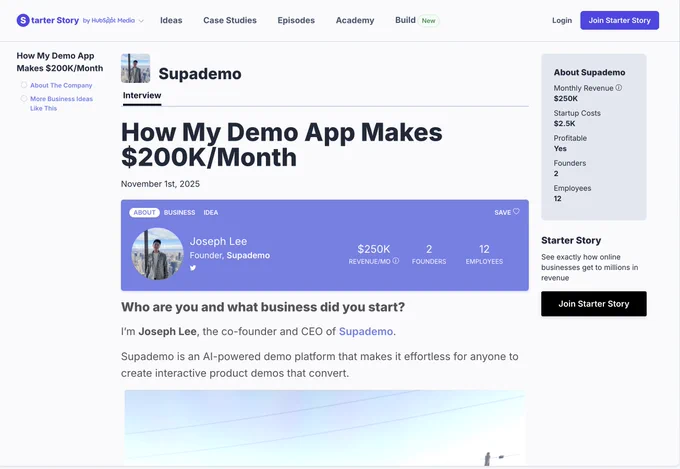Click the circle marker beside About The Company
Screen dimensions: 680x469
coord(24,85)
